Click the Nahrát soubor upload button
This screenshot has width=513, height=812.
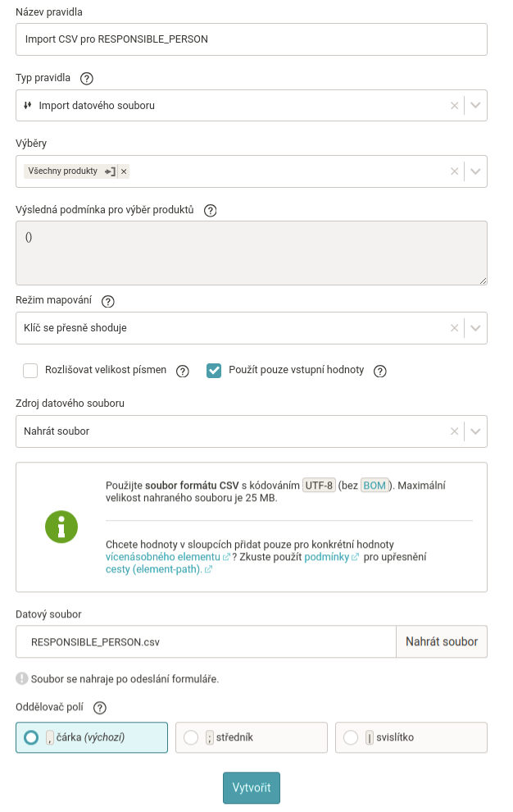pyautogui.click(x=441, y=641)
